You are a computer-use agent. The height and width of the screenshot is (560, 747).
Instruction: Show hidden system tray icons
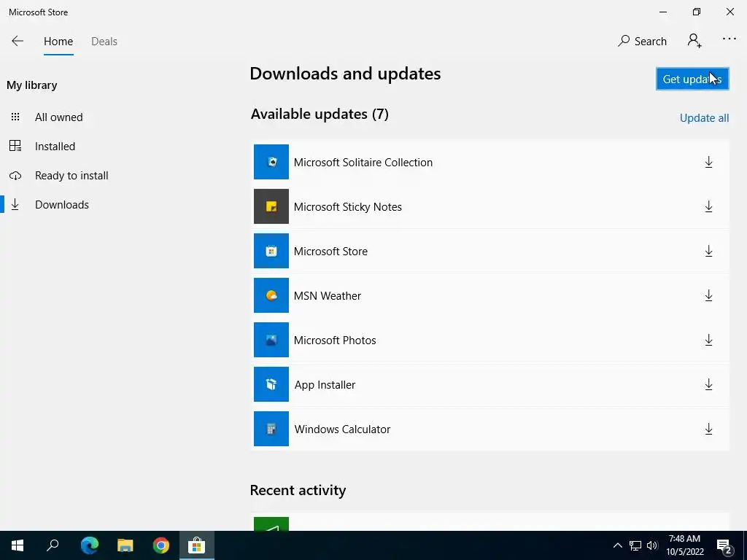pyautogui.click(x=617, y=545)
